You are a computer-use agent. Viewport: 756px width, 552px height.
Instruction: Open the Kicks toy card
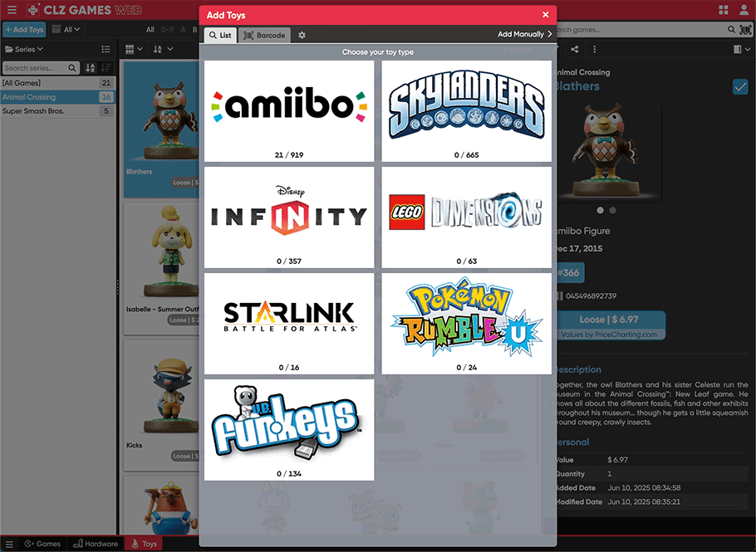tap(161, 405)
